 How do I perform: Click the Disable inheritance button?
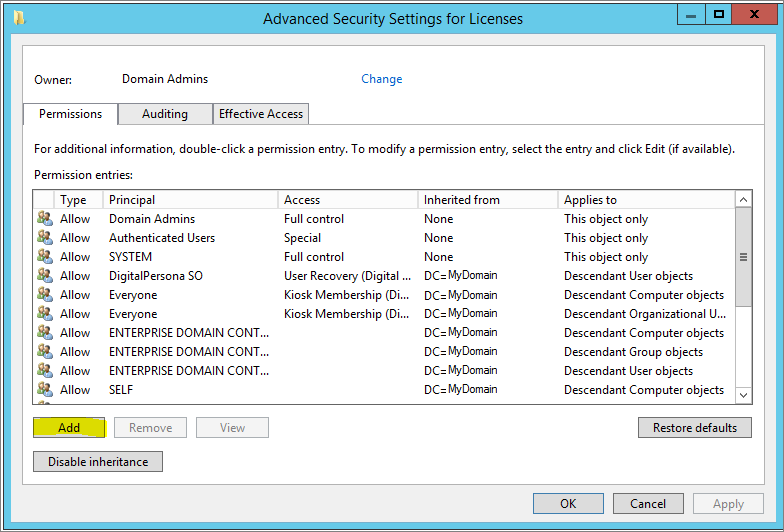[x=98, y=462]
